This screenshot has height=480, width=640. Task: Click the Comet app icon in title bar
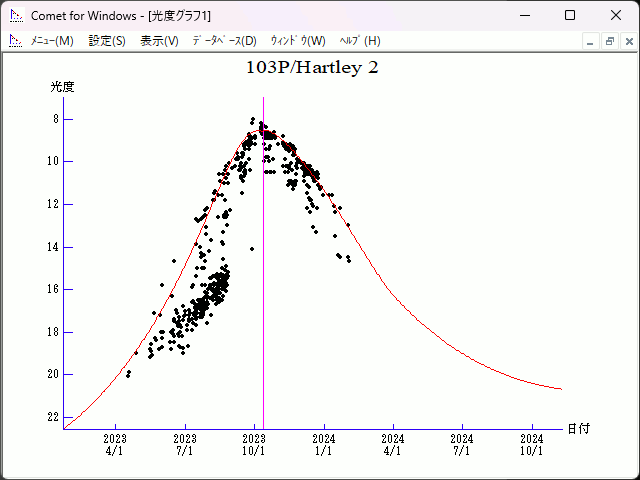16,16
